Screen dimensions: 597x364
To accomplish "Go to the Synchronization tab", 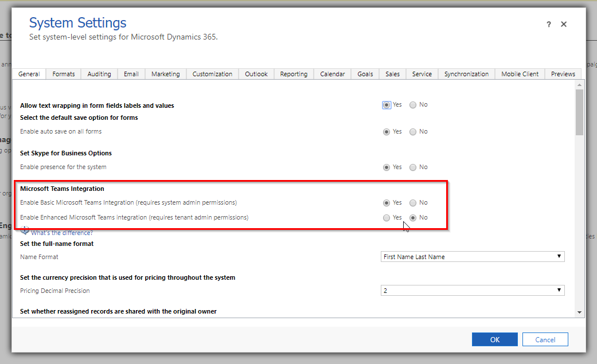I will point(466,74).
